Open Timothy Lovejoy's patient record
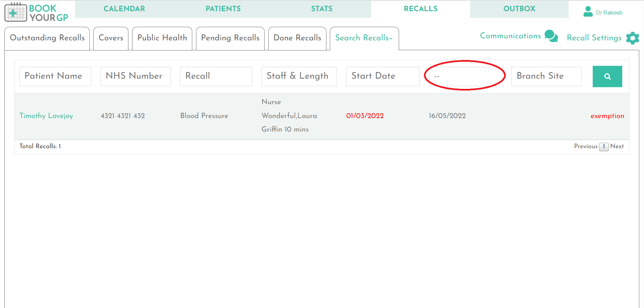Viewport: 644px width, 308px height. (x=46, y=116)
